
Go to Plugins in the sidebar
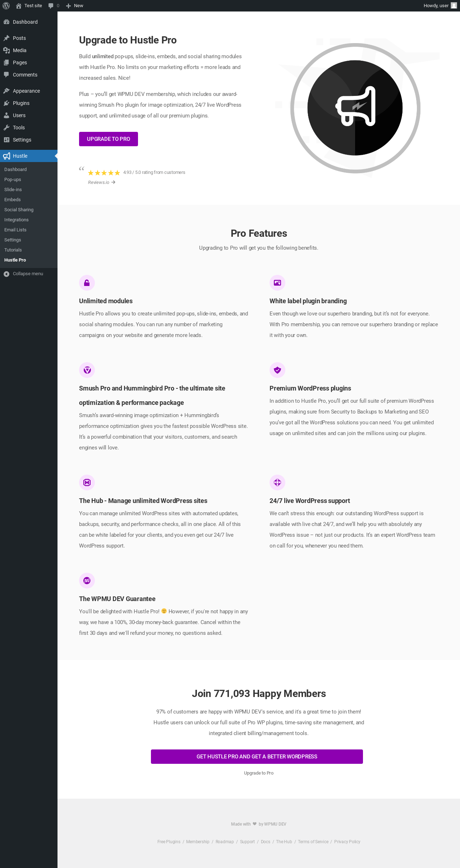pos(21,103)
